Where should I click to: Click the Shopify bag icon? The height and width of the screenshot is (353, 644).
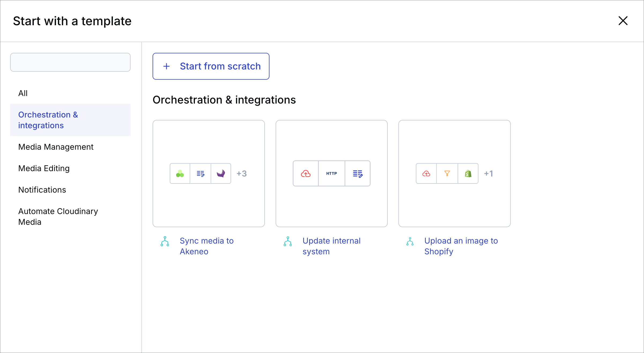click(468, 174)
